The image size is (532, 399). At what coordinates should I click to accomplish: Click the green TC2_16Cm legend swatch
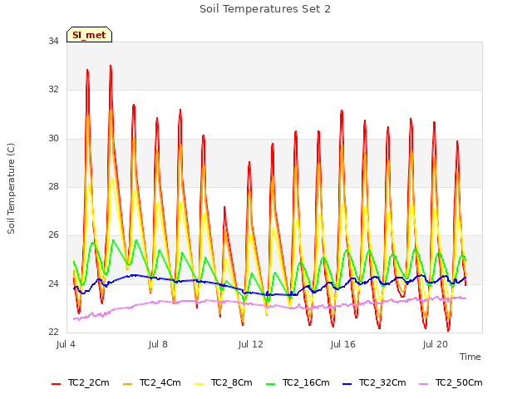[x=271, y=384]
